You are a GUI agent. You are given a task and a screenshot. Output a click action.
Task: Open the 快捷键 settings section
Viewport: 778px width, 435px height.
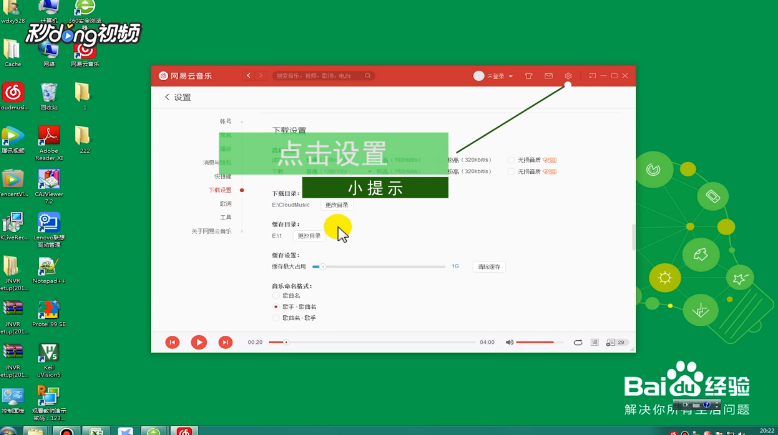coord(223,176)
